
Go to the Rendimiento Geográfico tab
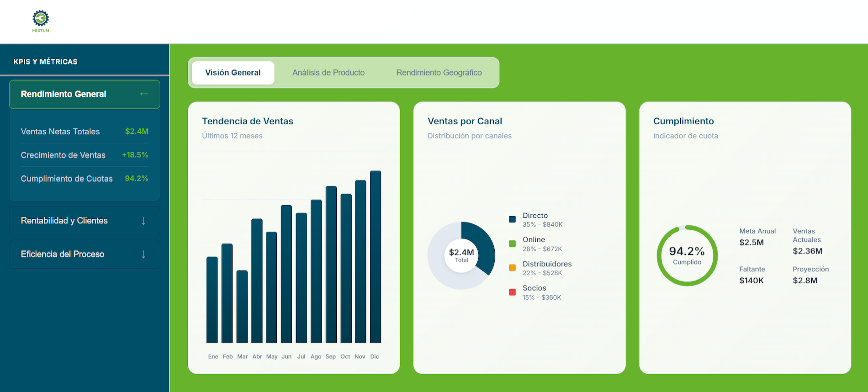point(439,73)
